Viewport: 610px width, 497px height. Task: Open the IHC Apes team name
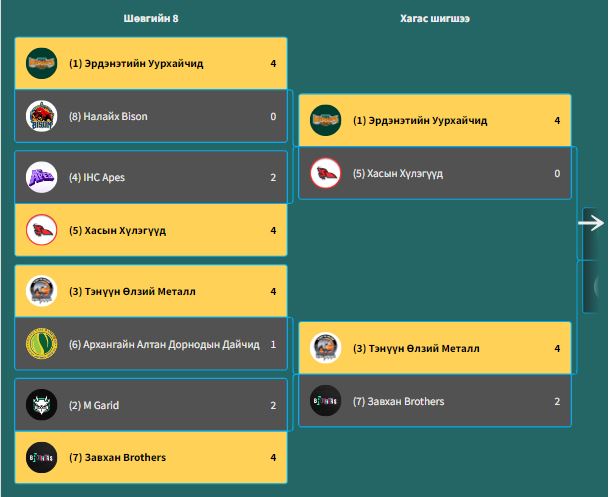(97, 178)
